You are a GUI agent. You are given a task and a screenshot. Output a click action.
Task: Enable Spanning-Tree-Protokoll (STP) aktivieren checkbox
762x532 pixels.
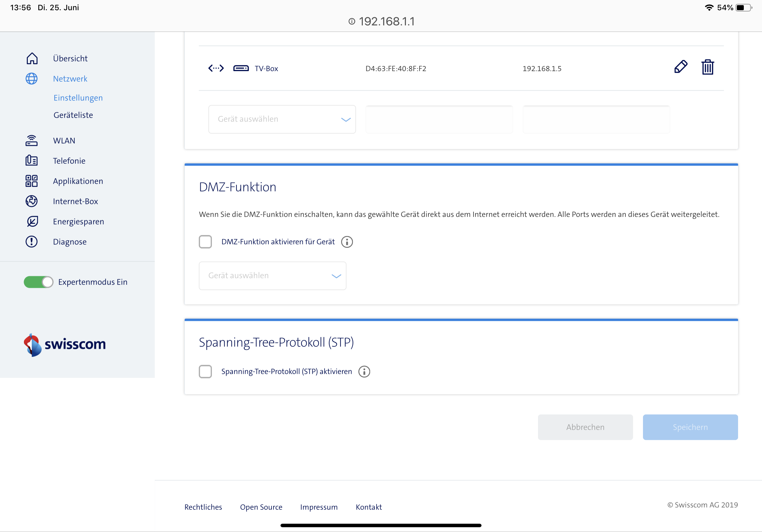click(x=205, y=372)
